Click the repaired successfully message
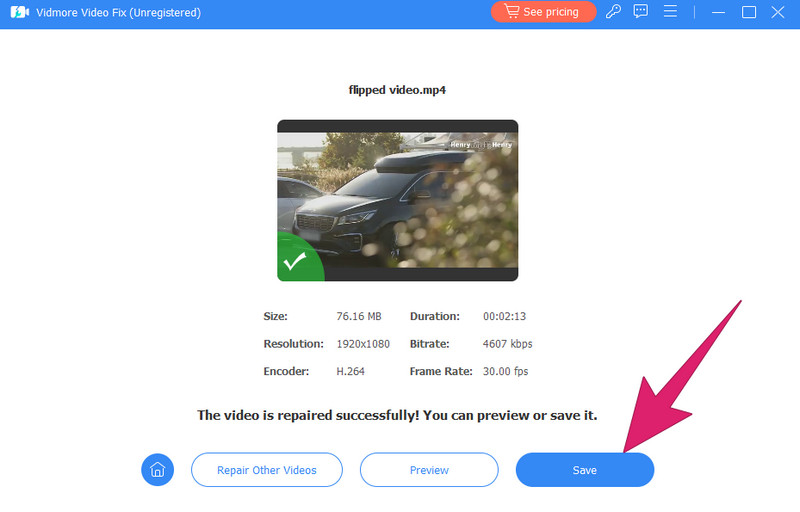 (x=397, y=415)
